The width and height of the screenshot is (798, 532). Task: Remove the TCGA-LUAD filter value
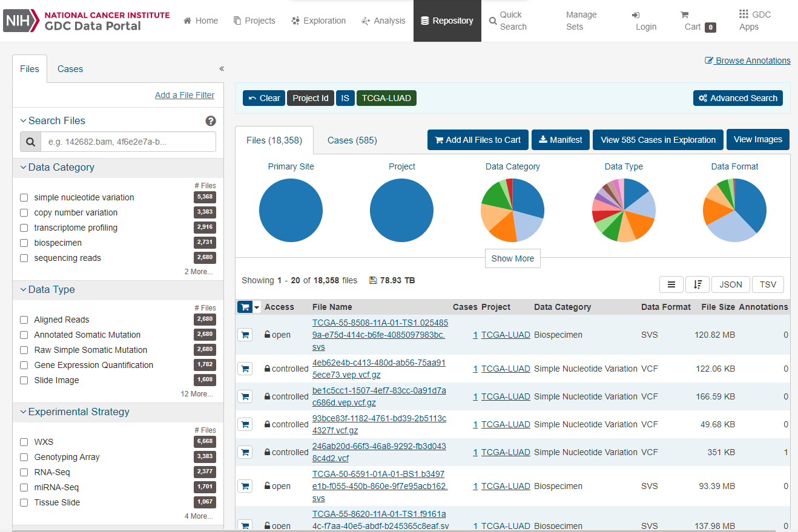point(386,98)
